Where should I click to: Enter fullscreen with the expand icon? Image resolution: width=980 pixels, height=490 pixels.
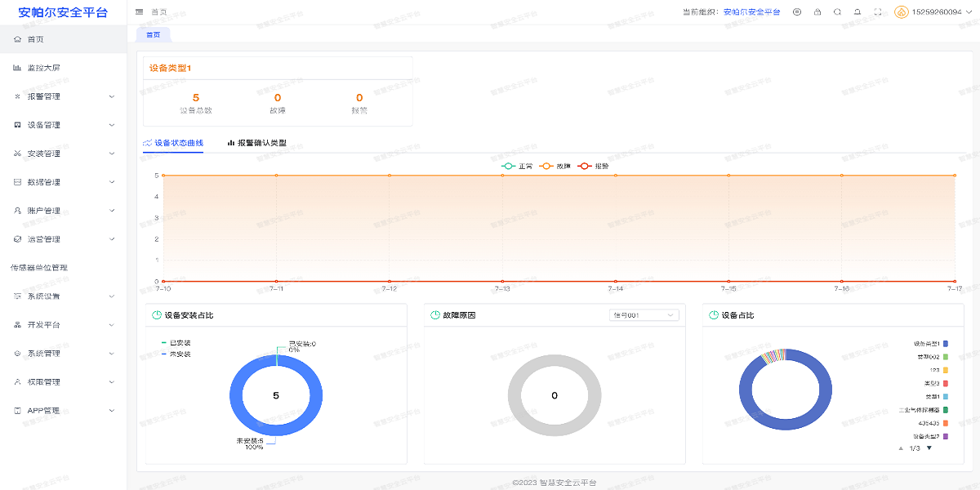coord(877,11)
